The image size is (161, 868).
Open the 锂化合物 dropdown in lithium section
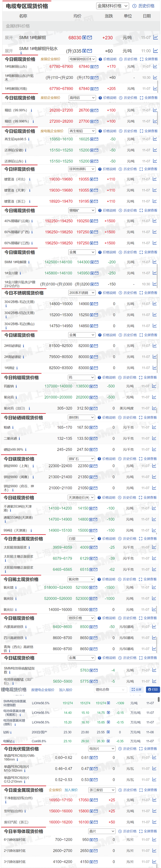(110, 690)
